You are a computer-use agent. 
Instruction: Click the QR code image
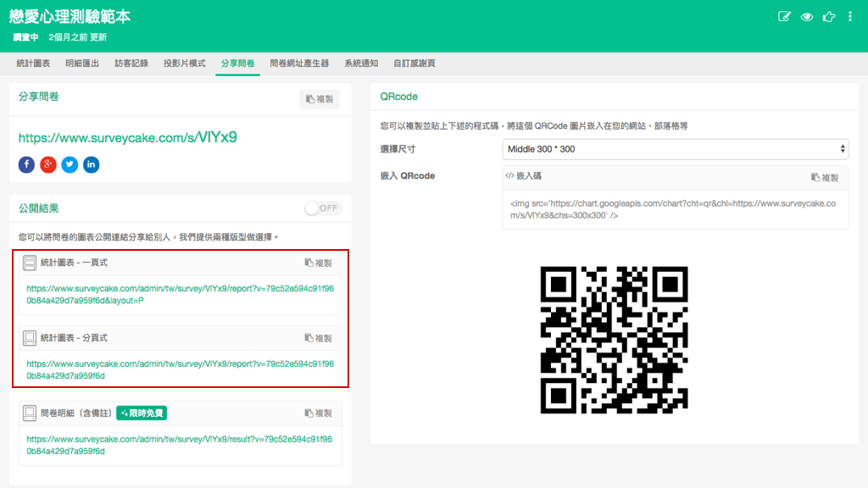[615, 339]
